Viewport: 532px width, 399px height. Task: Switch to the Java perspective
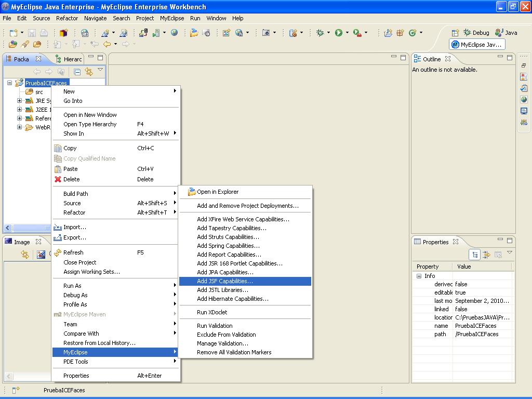[x=506, y=33]
